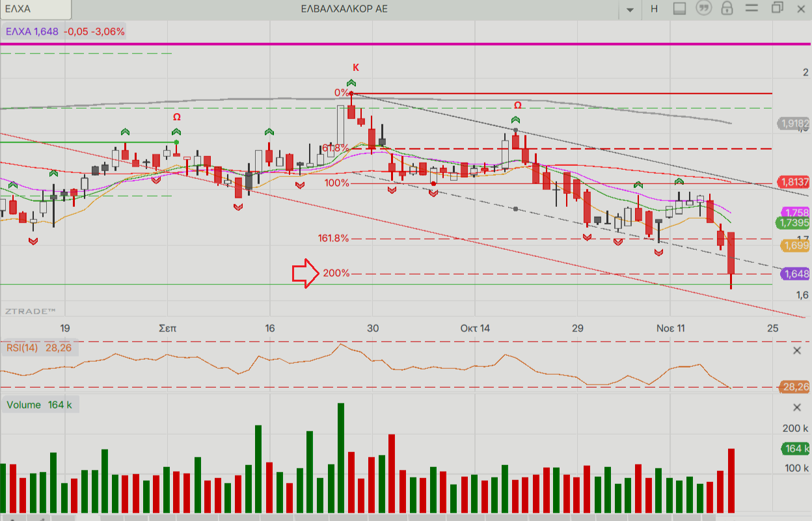Click the 30 date axis label
This screenshot has height=521, width=812.
(x=372, y=328)
